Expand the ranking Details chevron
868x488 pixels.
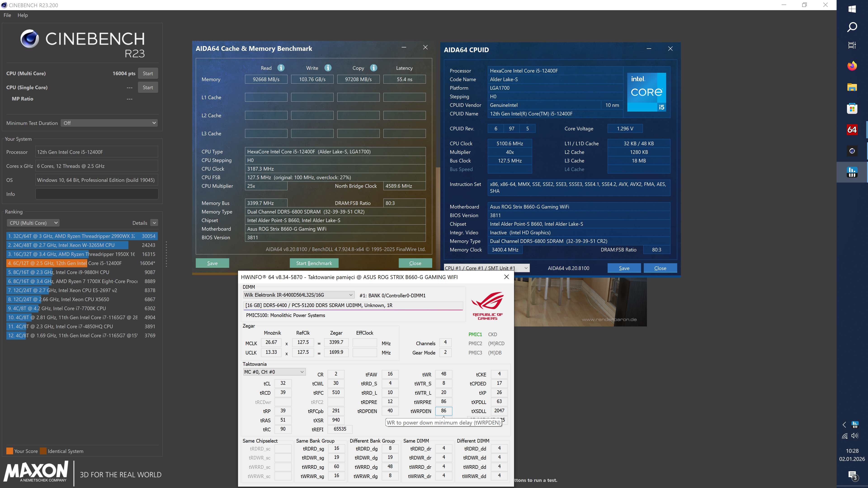tap(154, 223)
